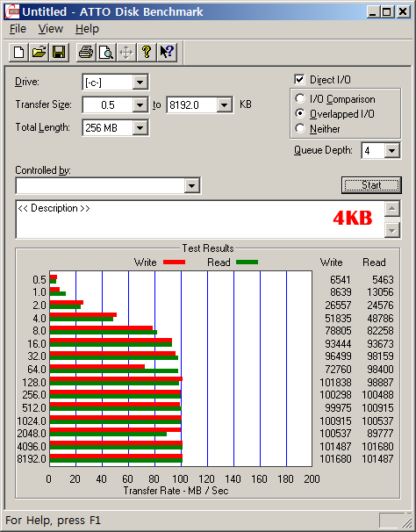This screenshot has height=532, width=416.
Task: Click the read value 98400
Action: click(x=380, y=369)
